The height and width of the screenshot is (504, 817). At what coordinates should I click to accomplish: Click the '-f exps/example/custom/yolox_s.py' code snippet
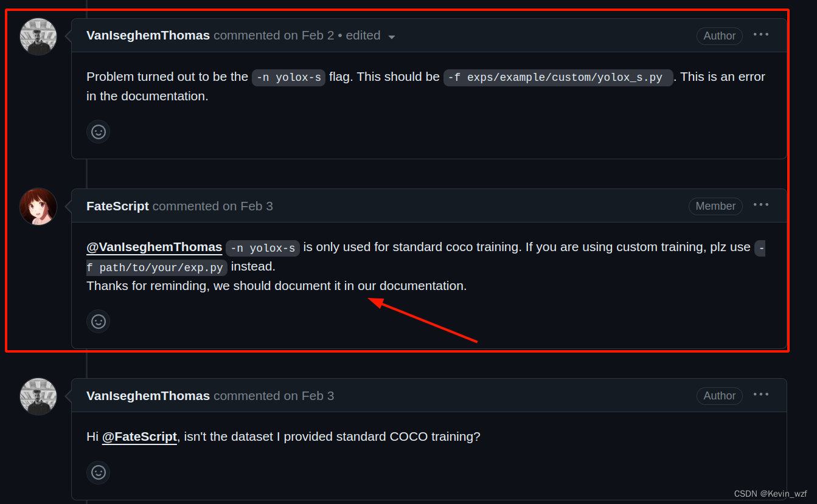(558, 78)
